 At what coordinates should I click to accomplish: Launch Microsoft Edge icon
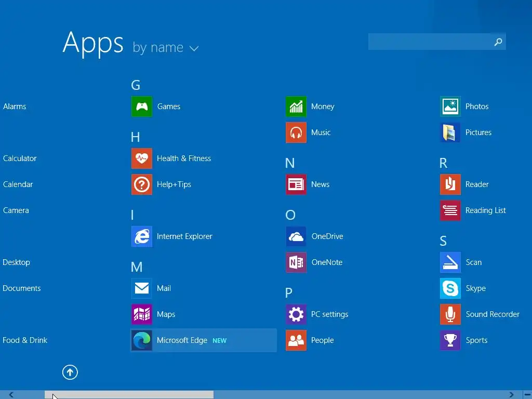141,340
